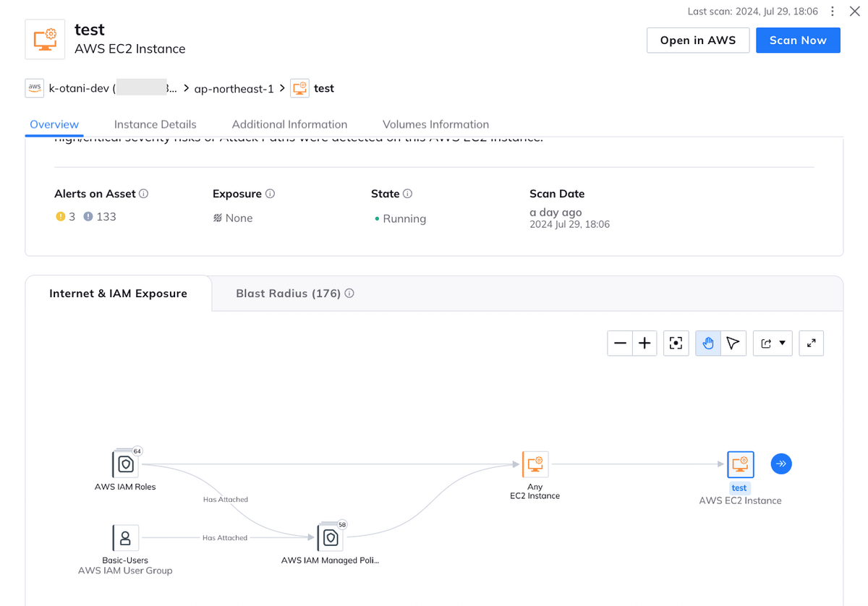
Task: Expand the test node arrow button
Action: tap(781, 464)
